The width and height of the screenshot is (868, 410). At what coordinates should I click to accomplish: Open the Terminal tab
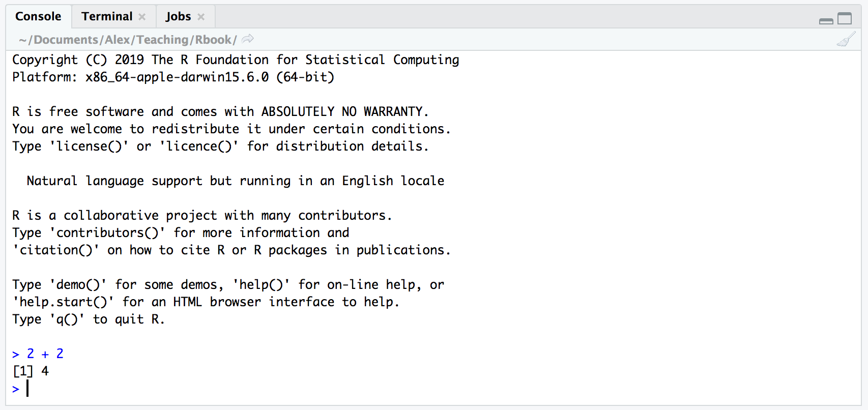click(x=107, y=16)
